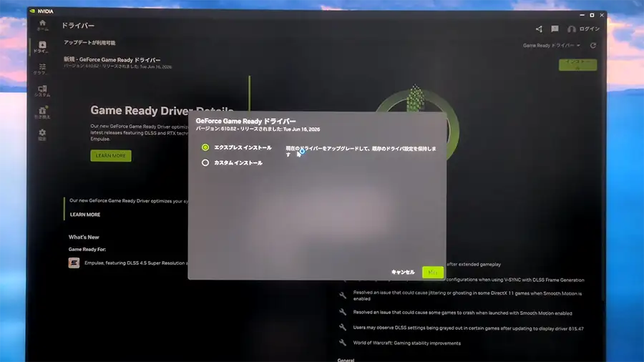The width and height of the screenshot is (644, 362).
Task: Select the カスタム インストール radio button
Action: point(205,162)
